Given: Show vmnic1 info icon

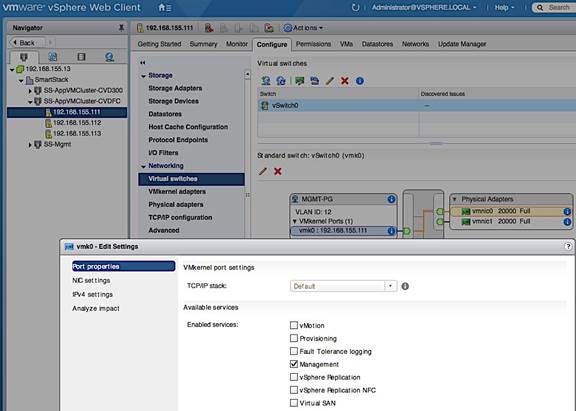Looking at the screenshot, I should tap(567, 221).
